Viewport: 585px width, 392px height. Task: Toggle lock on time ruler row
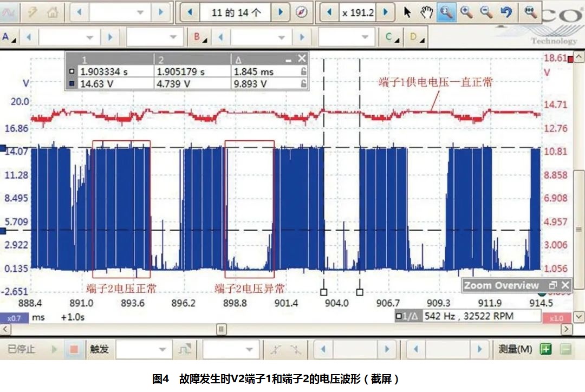click(x=304, y=71)
